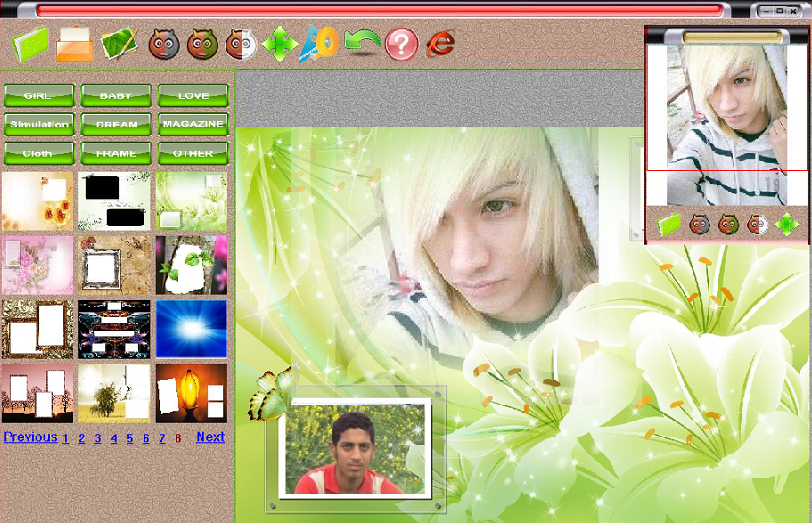
Task: Choose the orange lantern template
Action: pyautogui.click(x=191, y=394)
